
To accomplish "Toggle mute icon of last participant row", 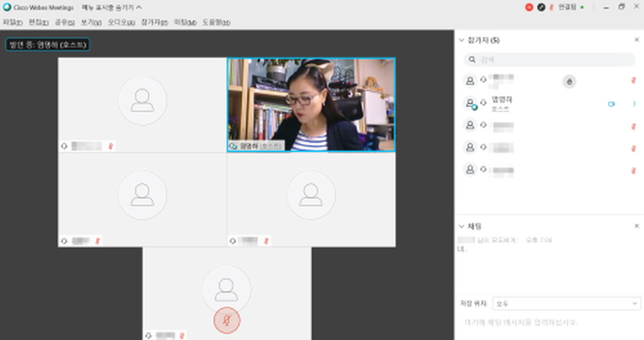I will [x=633, y=171].
